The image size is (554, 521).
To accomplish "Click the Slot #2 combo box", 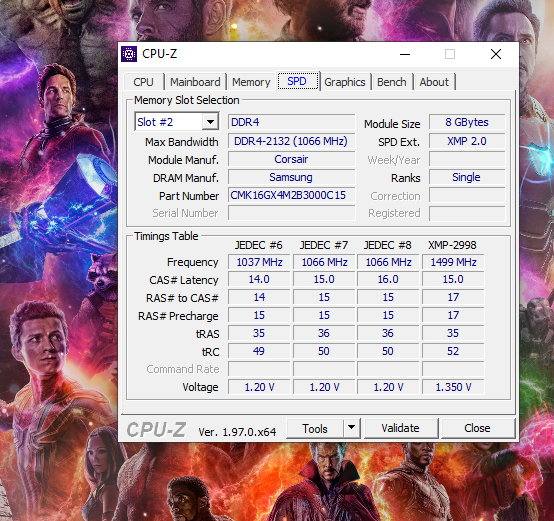I will pyautogui.click(x=177, y=122).
